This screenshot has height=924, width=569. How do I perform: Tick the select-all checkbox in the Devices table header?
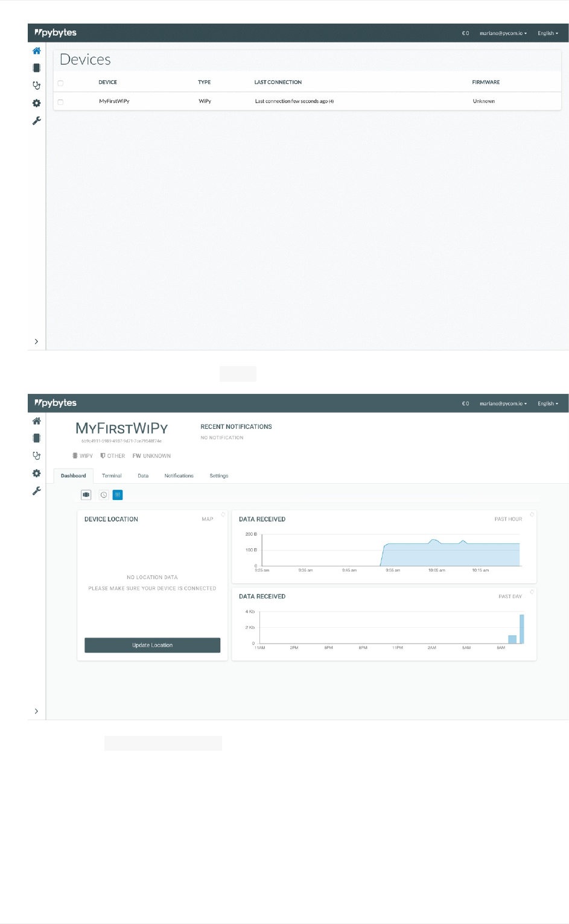click(60, 83)
